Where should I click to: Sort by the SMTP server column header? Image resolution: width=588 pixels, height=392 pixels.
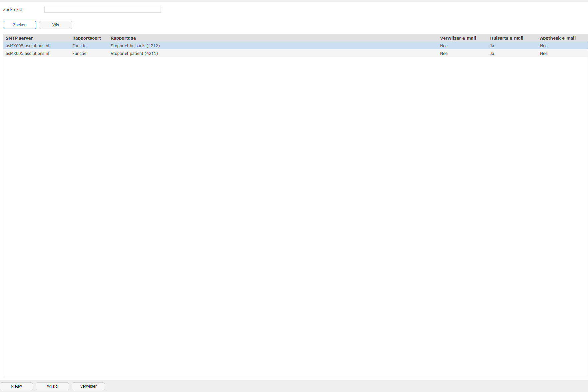coord(19,38)
